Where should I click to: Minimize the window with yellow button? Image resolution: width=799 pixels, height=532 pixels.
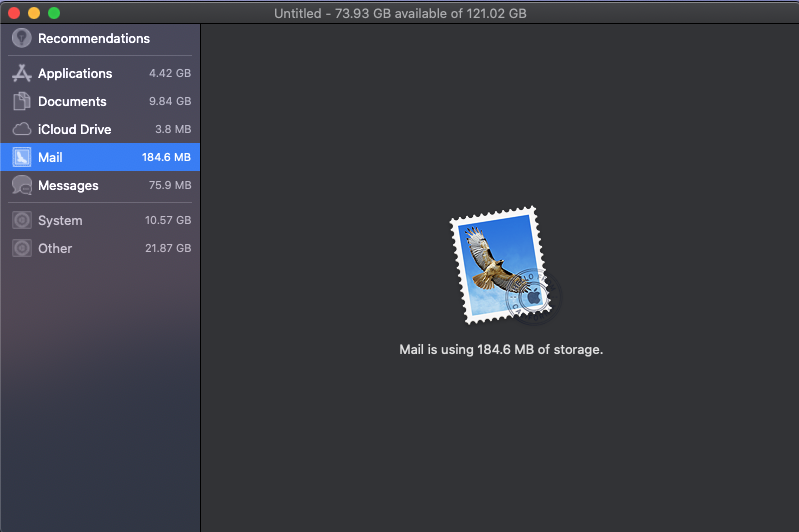tap(34, 13)
